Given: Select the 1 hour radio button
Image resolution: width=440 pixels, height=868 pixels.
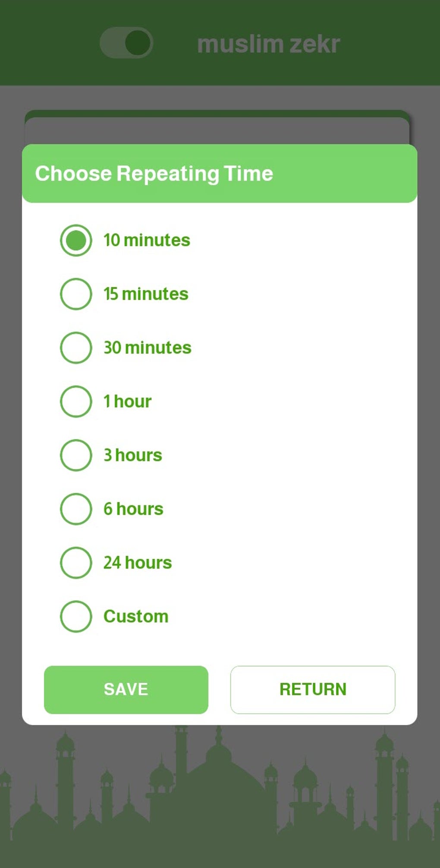Looking at the screenshot, I should coord(76,401).
